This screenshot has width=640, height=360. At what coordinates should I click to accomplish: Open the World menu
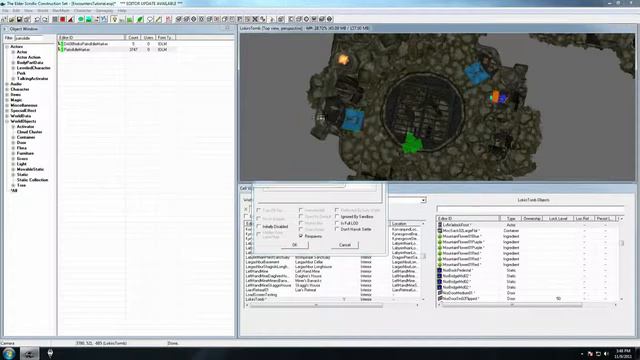pos(42,11)
